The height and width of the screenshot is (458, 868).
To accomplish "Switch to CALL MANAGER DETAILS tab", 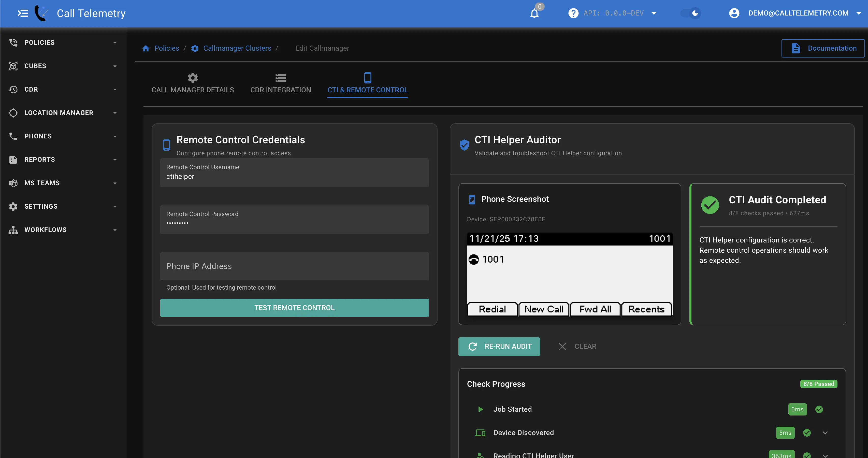I will (x=193, y=83).
